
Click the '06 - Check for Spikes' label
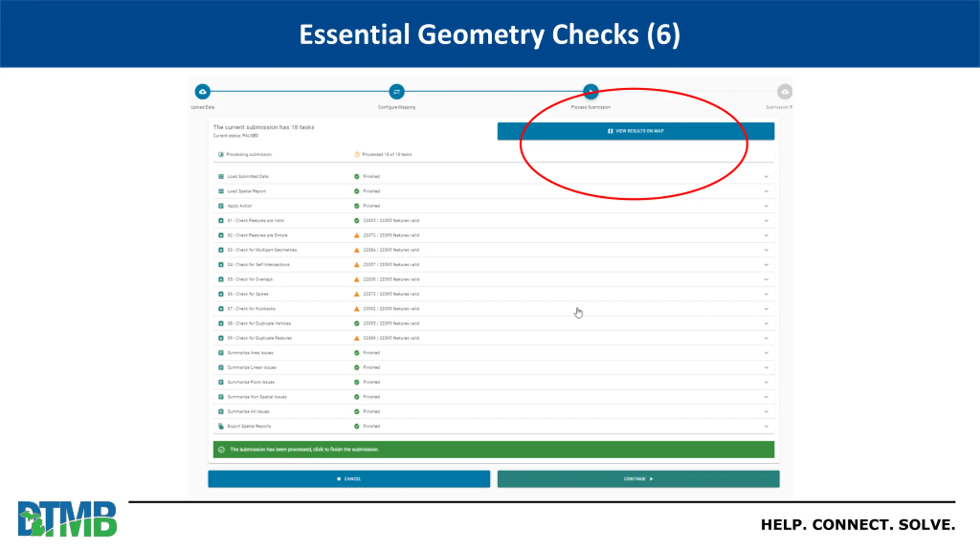click(x=248, y=294)
